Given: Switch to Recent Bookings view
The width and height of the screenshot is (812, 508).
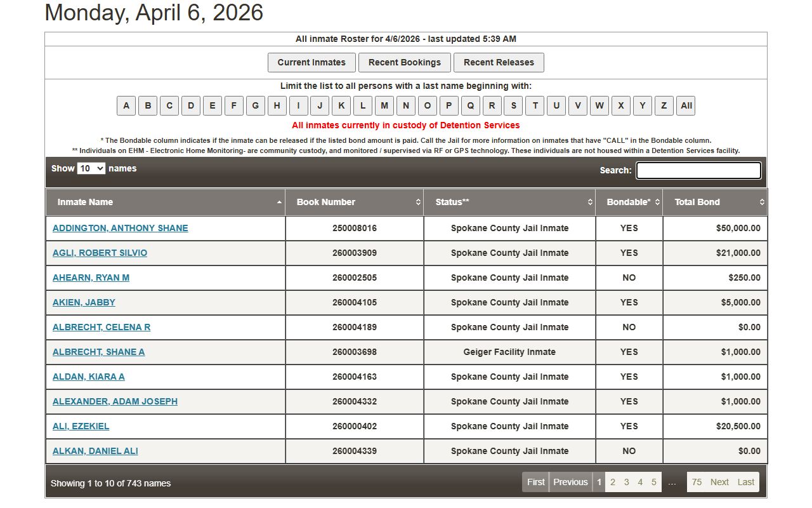Looking at the screenshot, I should [x=404, y=62].
